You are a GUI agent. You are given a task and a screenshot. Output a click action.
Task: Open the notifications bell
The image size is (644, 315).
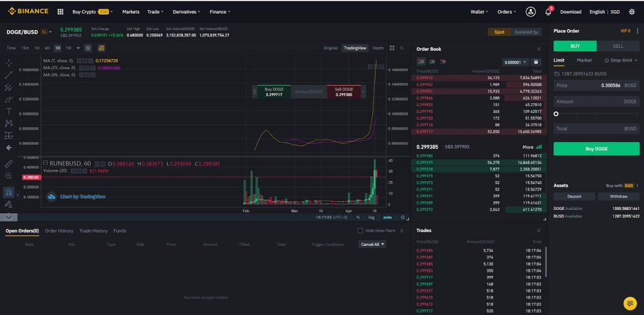[x=548, y=11]
